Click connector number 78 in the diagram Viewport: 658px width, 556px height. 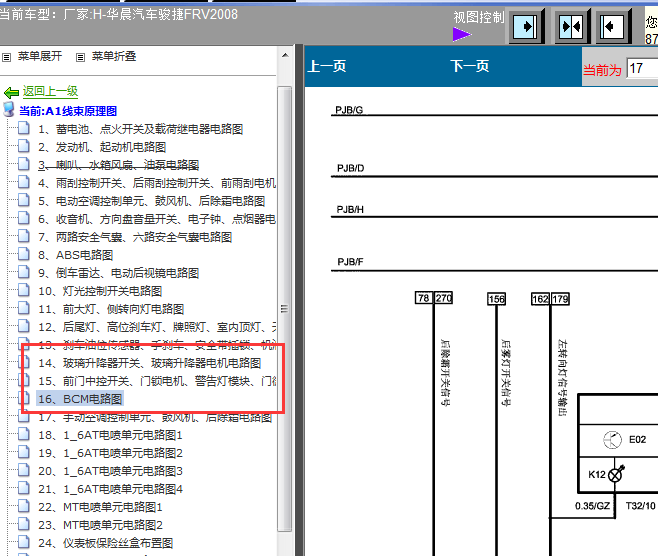pos(423,298)
